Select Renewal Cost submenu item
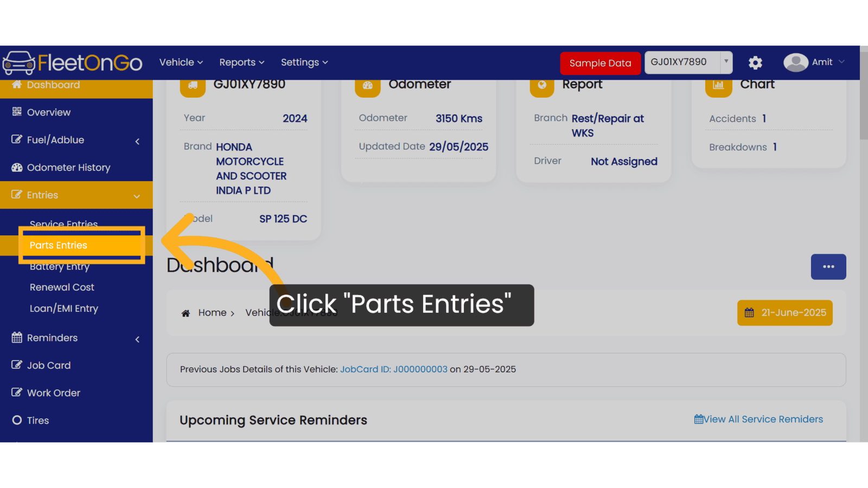 [62, 287]
